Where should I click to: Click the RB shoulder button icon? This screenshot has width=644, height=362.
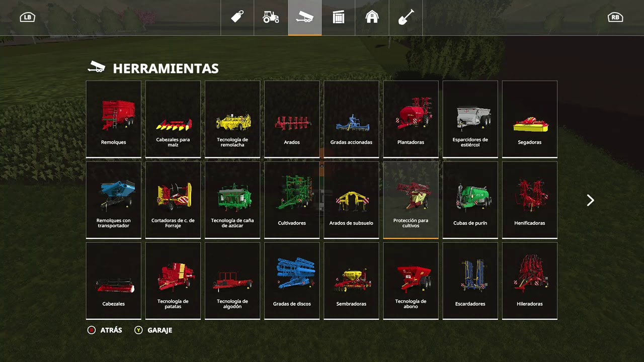[615, 17]
